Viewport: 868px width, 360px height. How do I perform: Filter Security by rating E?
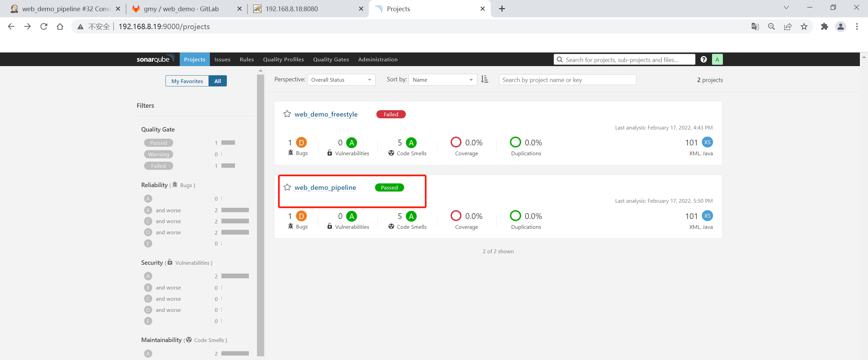pos(148,321)
